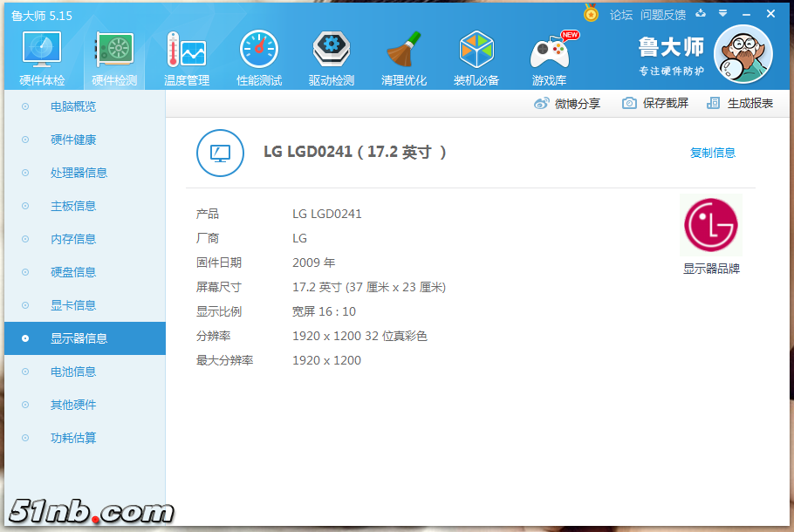The image size is (794, 532).
Task: Click the 复制信息 copy info link
Action: (712, 153)
